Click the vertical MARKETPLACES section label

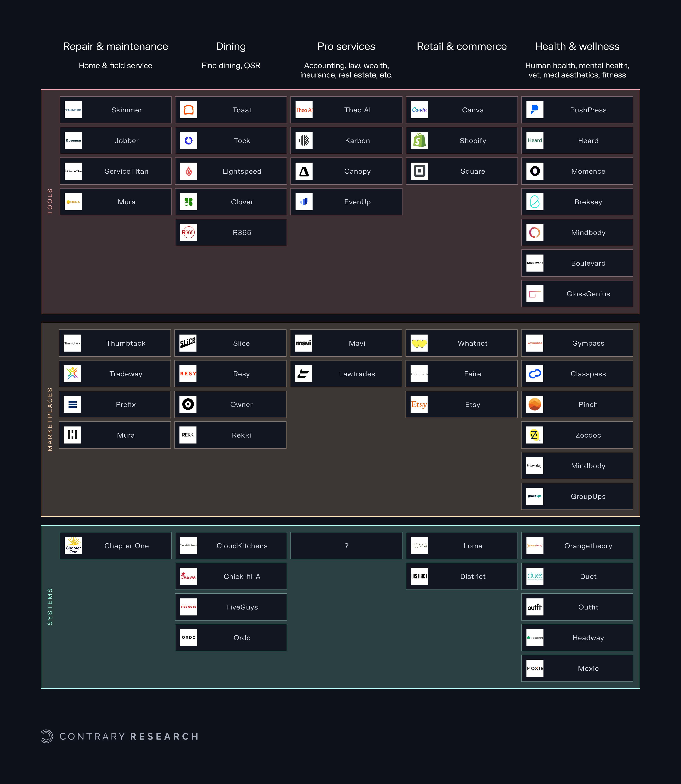point(50,419)
